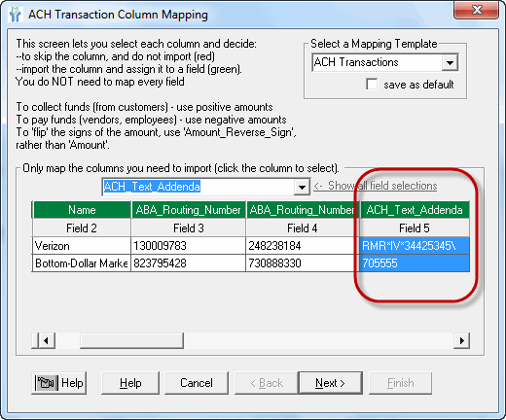Click the application icon in title bar

tap(15, 15)
